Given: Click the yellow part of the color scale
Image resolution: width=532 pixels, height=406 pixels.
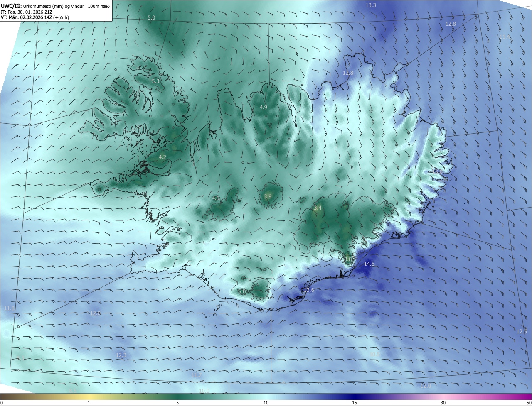Looking at the screenshot, I should tap(89, 396).
